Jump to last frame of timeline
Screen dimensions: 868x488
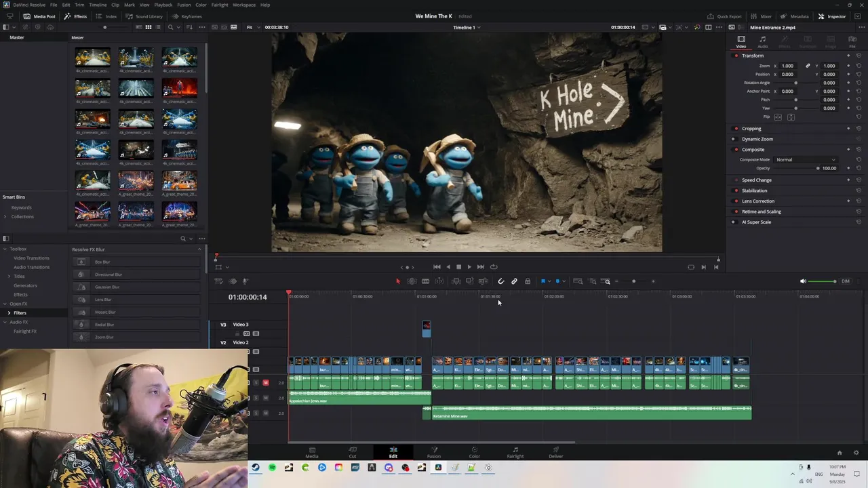[x=480, y=267]
